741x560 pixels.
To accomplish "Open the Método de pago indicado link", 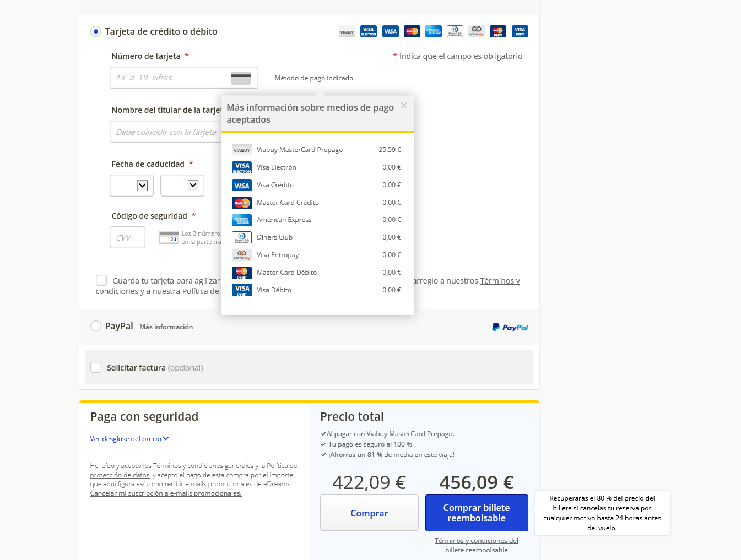I will pos(314,78).
